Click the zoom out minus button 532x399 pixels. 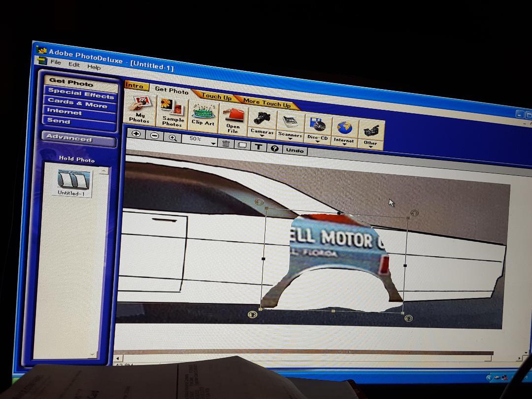(x=154, y=135)
